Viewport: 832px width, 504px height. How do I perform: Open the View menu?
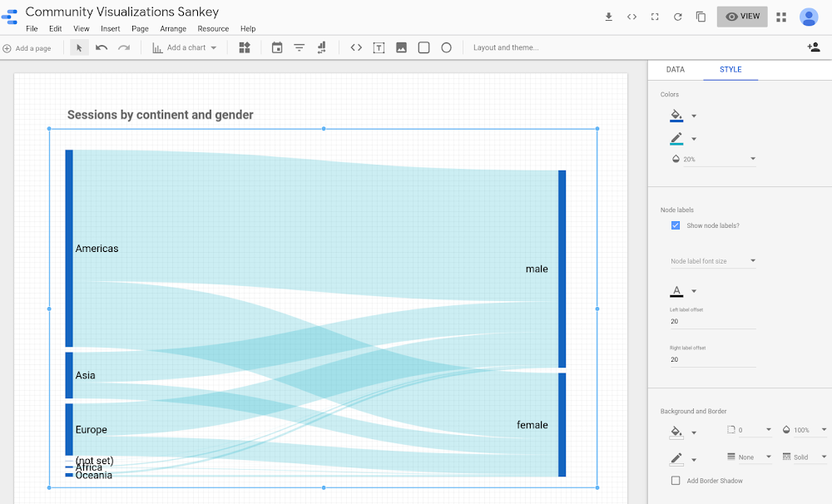click(82, 28)
